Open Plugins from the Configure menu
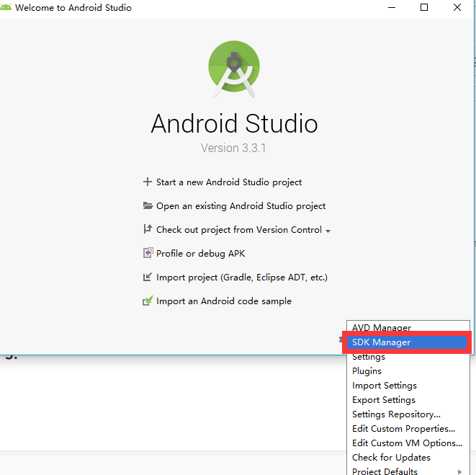The width and height of the screenshot is (476, 475). pyautogui.click(x=408, y=371)
